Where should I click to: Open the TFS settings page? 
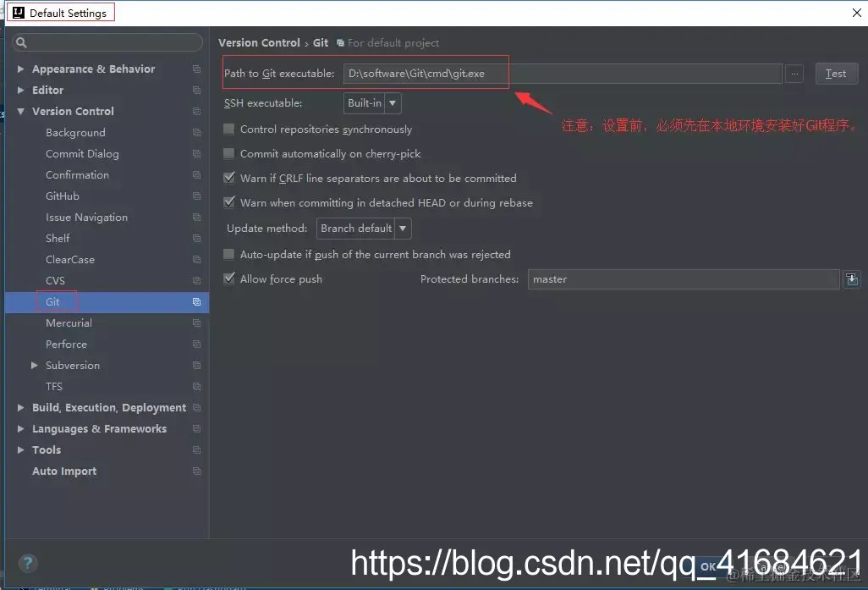(53, 386)
